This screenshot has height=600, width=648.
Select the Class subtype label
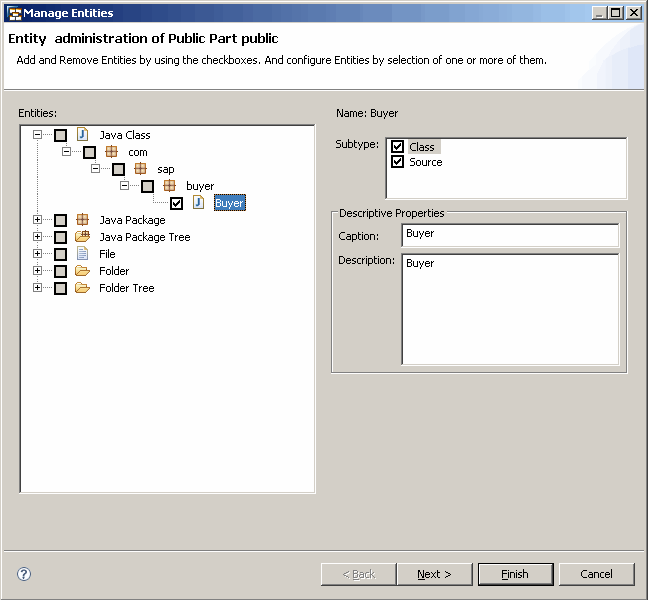[422, 147]
